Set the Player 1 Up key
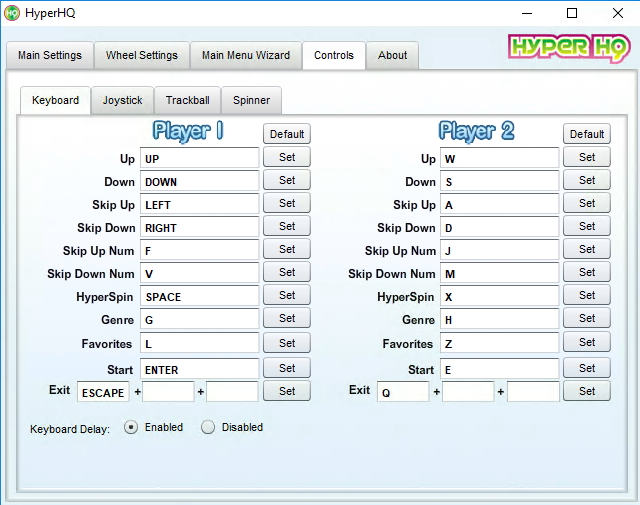 287,157
